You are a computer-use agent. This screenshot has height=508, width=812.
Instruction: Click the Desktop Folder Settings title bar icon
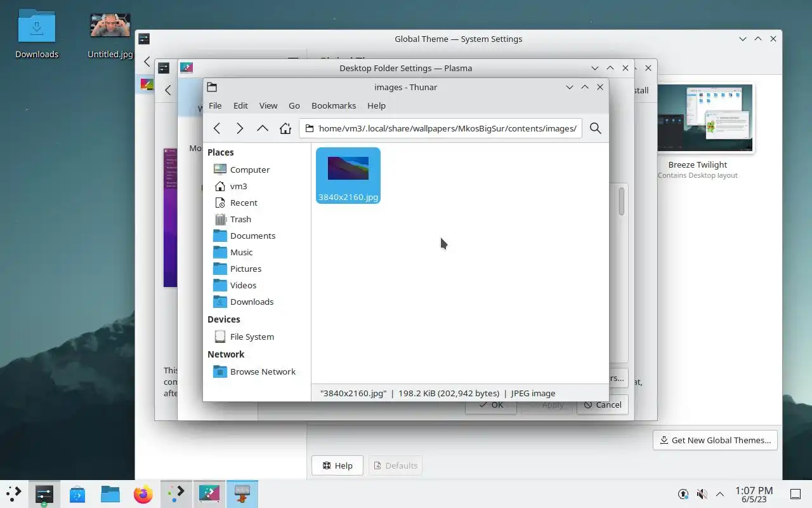[187, 67]
